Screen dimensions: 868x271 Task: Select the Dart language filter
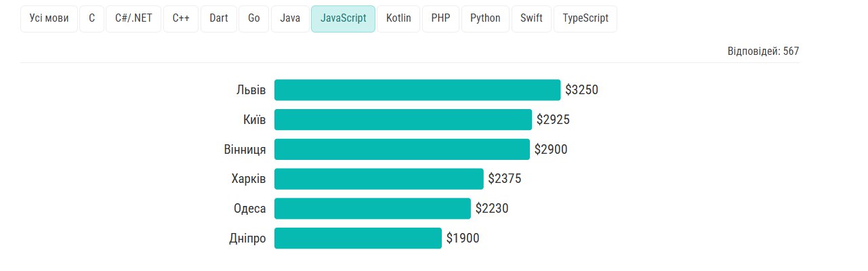219,19
